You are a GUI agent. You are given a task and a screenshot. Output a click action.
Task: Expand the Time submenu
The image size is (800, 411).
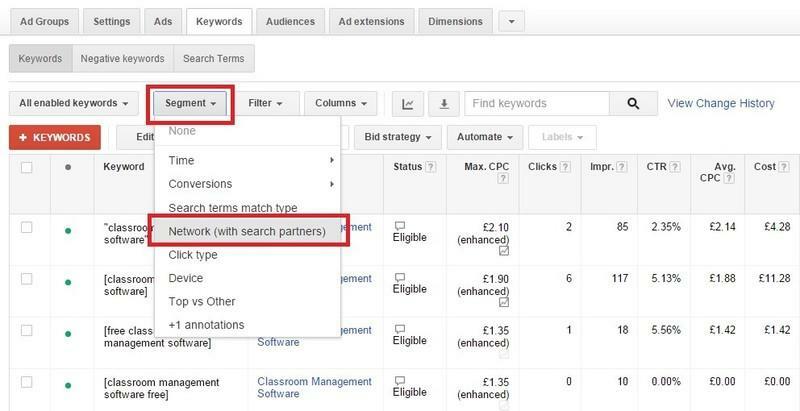pyautogui.click(x=247, y=160)
